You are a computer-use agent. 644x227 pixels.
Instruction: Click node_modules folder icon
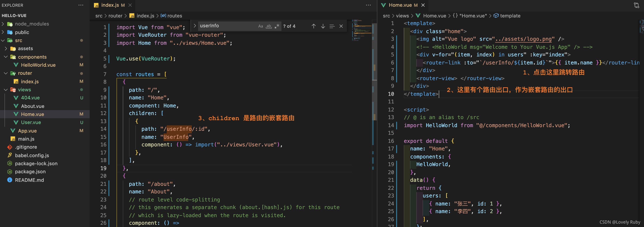(10, 24)
